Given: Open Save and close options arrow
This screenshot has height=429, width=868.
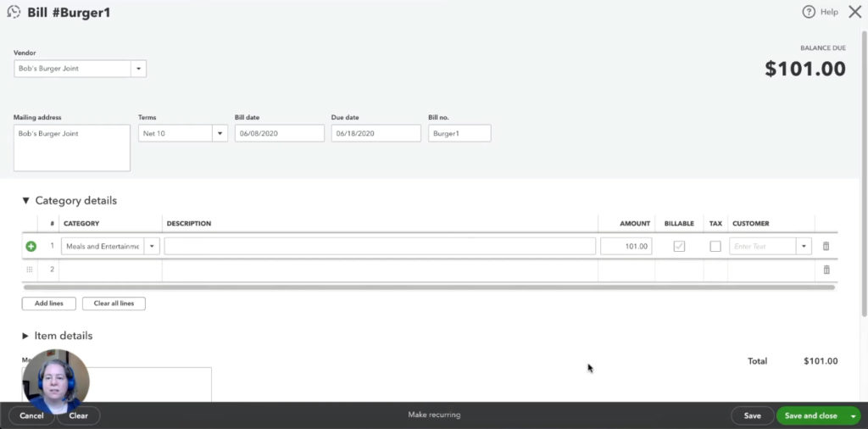Looking at the screenshot, I should 853,415.
